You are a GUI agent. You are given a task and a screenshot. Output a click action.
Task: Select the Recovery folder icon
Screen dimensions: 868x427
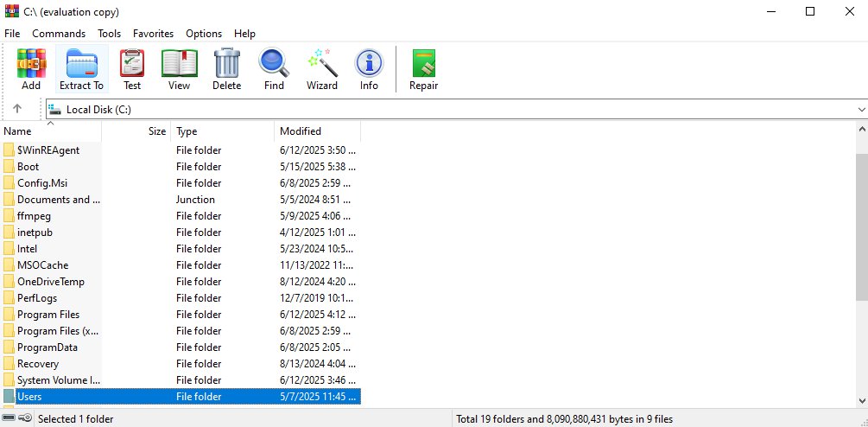[9, 364]
